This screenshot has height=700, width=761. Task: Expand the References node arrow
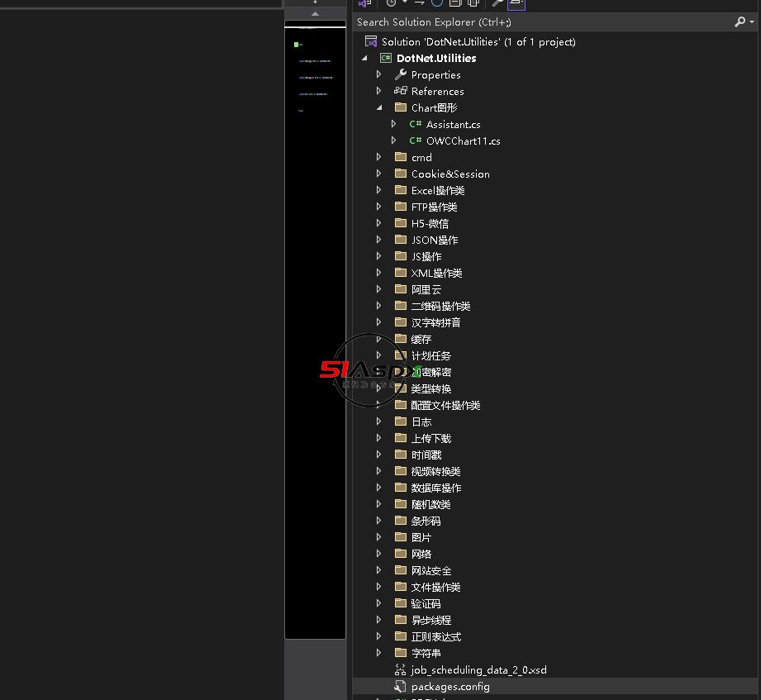click(378, 91)
